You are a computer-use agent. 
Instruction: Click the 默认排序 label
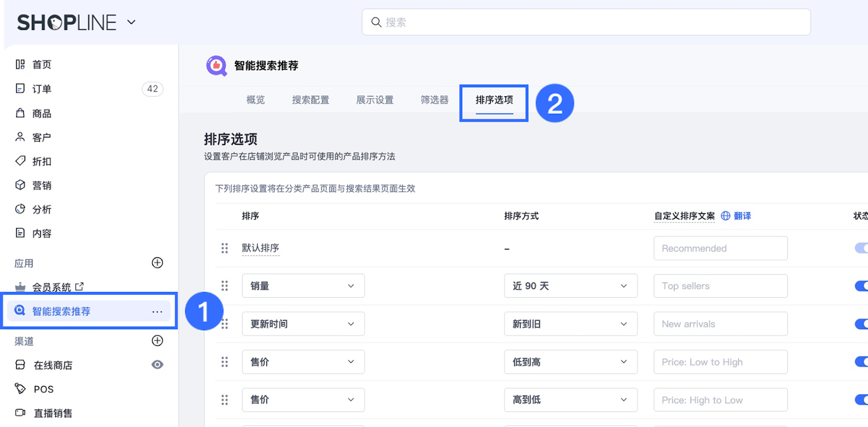point(260,248)
